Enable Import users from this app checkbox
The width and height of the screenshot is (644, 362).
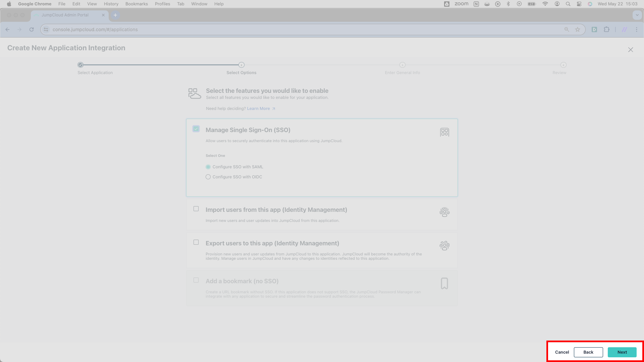(x=196, y=209)
